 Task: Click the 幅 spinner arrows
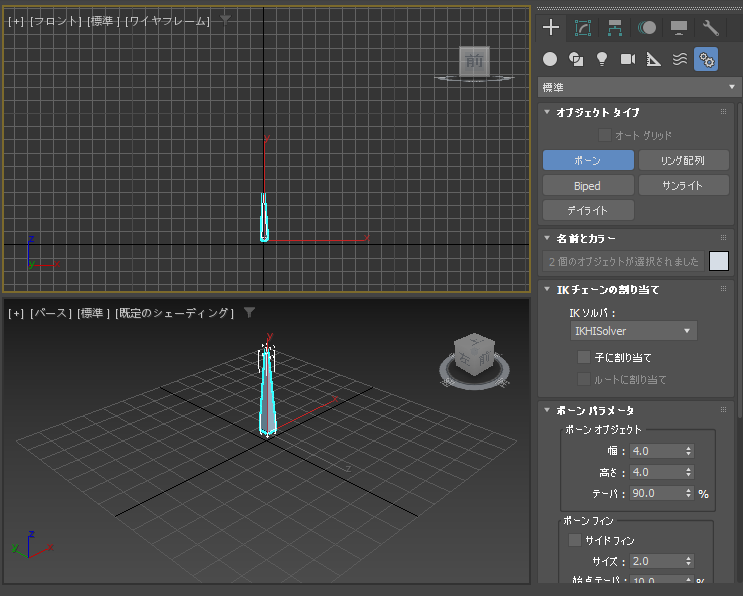pyautogui.click(x=689, y=451)
